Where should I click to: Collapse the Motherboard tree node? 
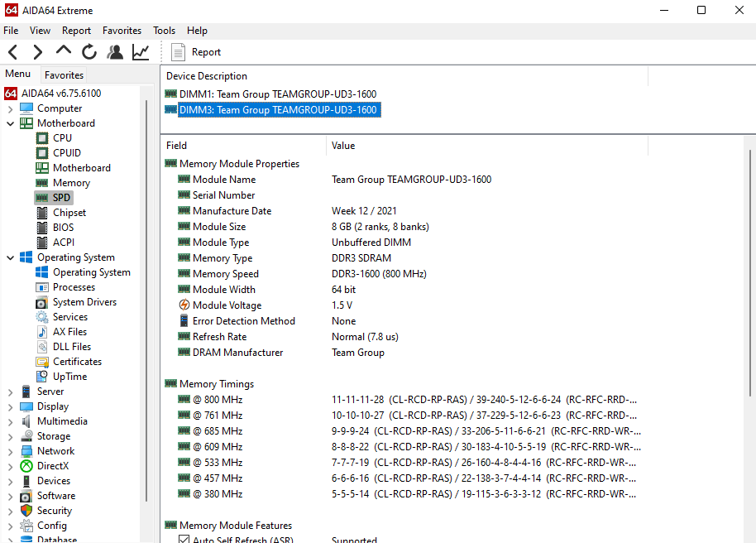pyautogui.click(x=11, y=123)
